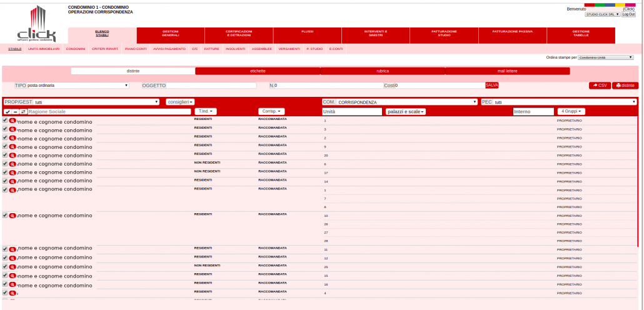Switch to the rubrica tab
This screenshot has height=310, width=644.
point(383,71)
